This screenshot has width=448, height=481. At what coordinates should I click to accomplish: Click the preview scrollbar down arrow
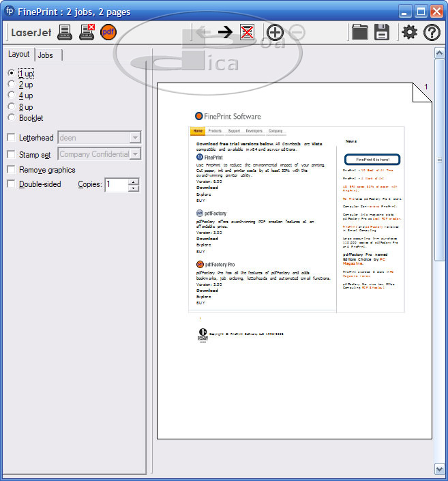point(440,469)
